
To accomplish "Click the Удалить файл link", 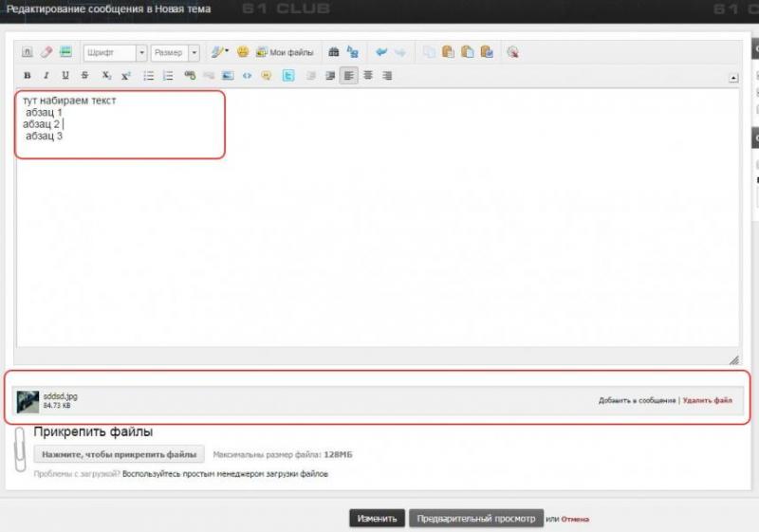I will [707, 400].
